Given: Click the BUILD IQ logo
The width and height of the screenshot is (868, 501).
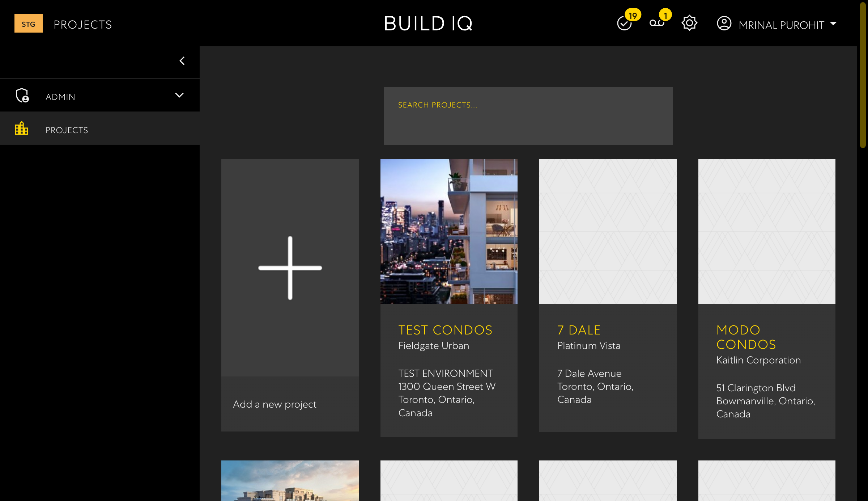Looking at the screenshot, I should 429,24.
